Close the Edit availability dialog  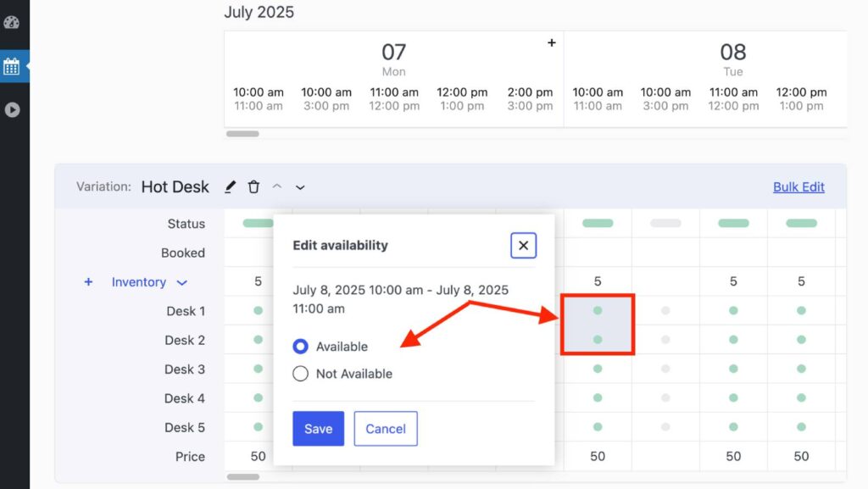pyautogui.click(x=523, y=246)
